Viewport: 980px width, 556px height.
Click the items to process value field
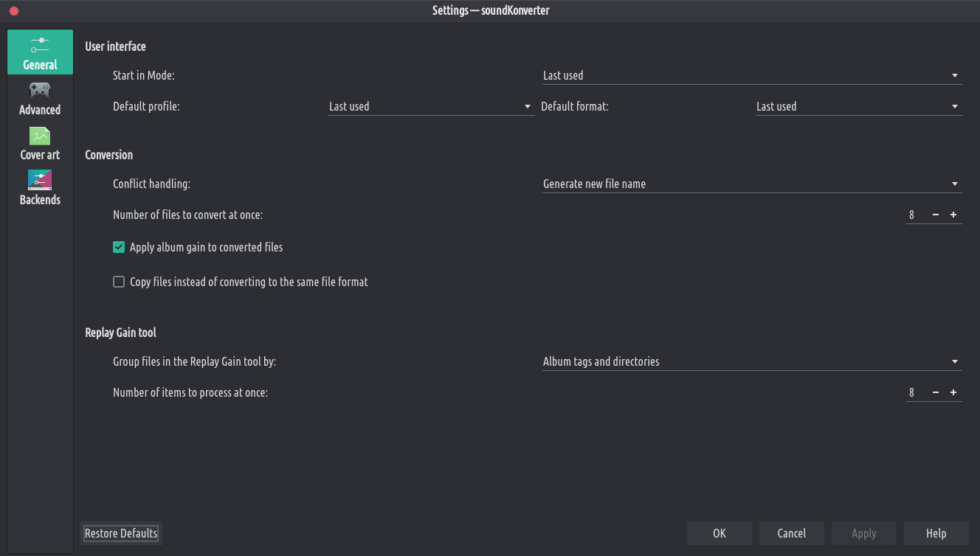(x=917, y=392)
